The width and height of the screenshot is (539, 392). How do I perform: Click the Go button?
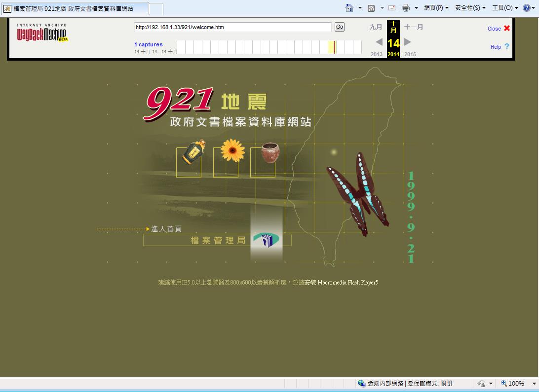[339, 27]
